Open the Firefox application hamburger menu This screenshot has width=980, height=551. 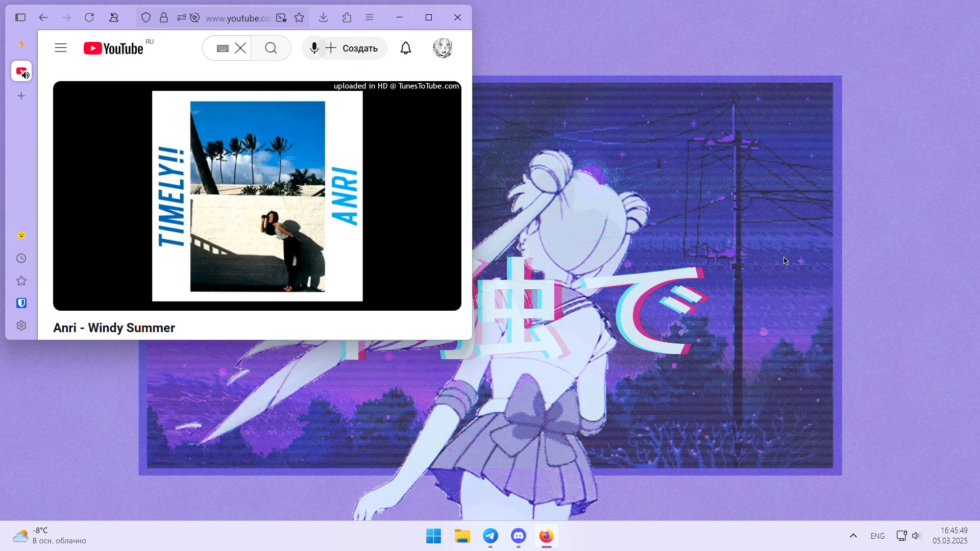tap(370, 17)
